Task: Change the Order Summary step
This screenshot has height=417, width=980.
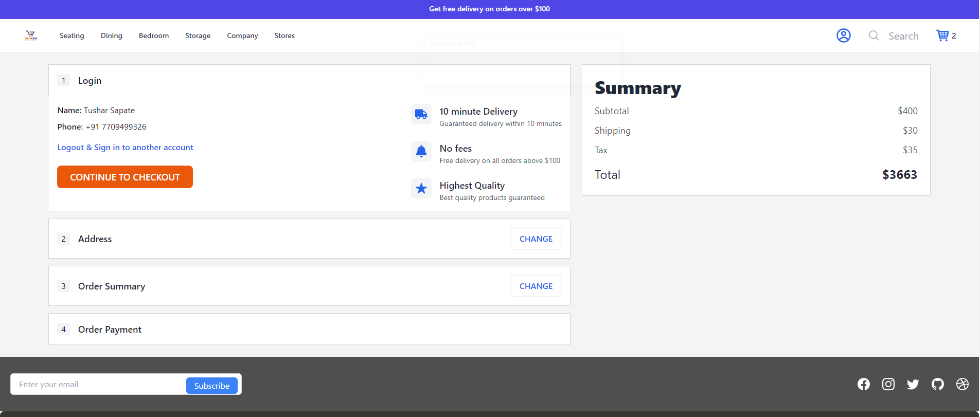Action: coord(536,286)
